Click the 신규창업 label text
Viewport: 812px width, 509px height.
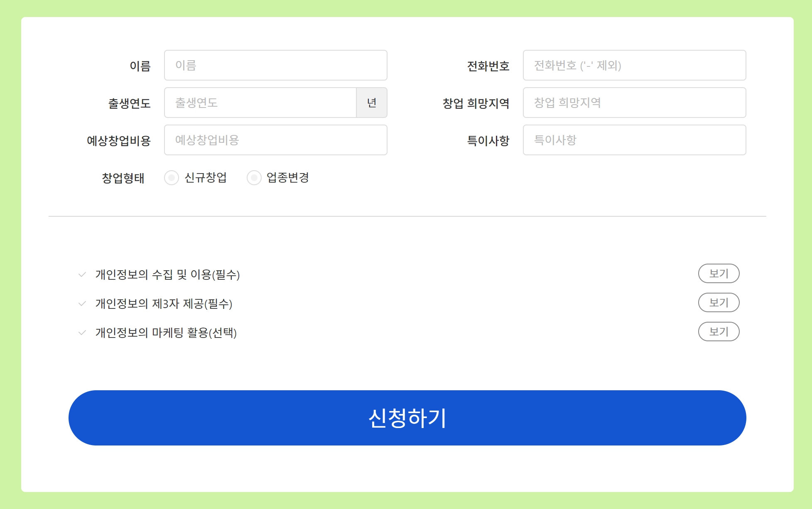click(206, 178)
